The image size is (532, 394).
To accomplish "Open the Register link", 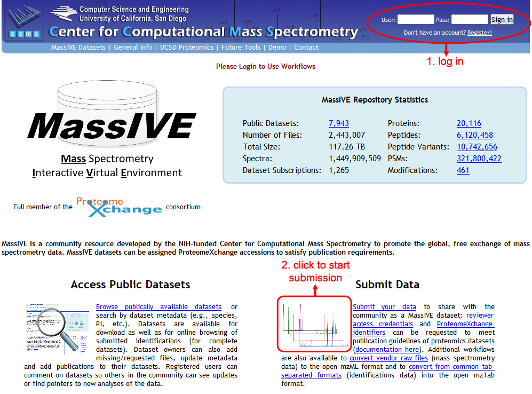I will coord(479,33).
